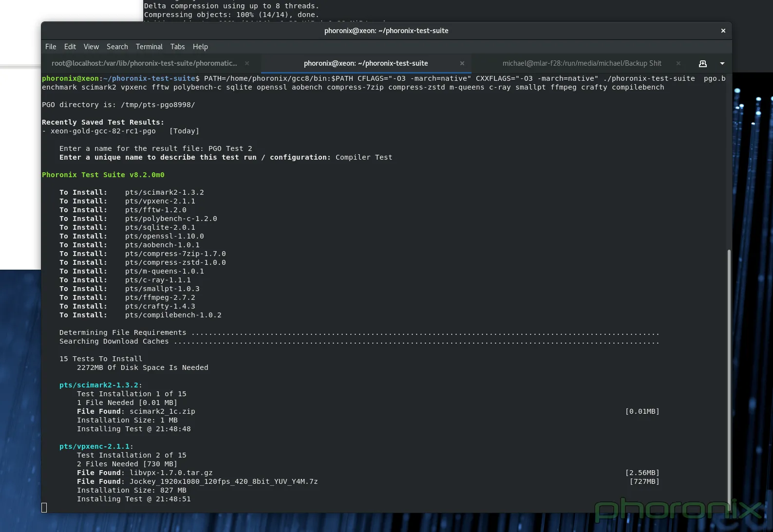The height and width of the screenshot is (532, 773).
Task: Click the 'Jockey_1920x1080_120fps' file name
Action: [224, 481]
